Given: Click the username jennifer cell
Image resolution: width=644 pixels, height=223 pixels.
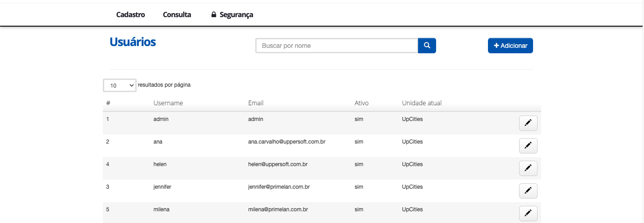Looking at the screenshot, I should 162,187.
